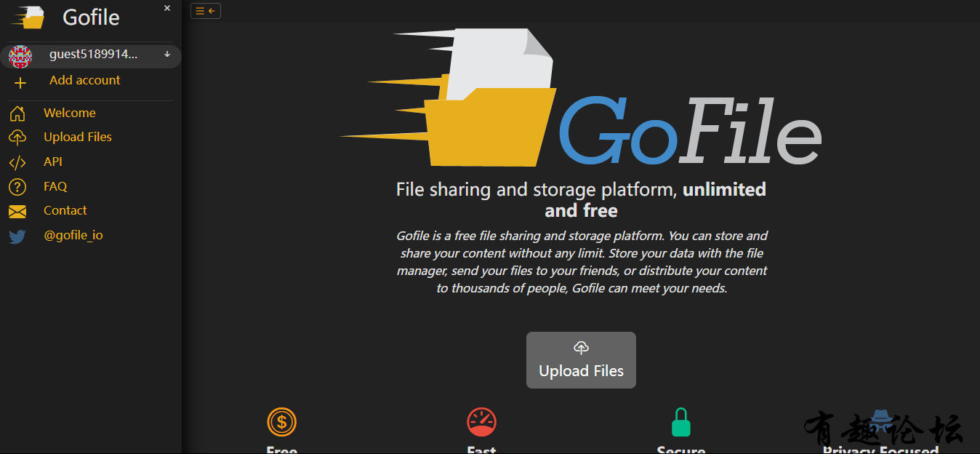Click the red speedometer Fast icon
Screen dimensions: 980x454
tap(481, 422)
